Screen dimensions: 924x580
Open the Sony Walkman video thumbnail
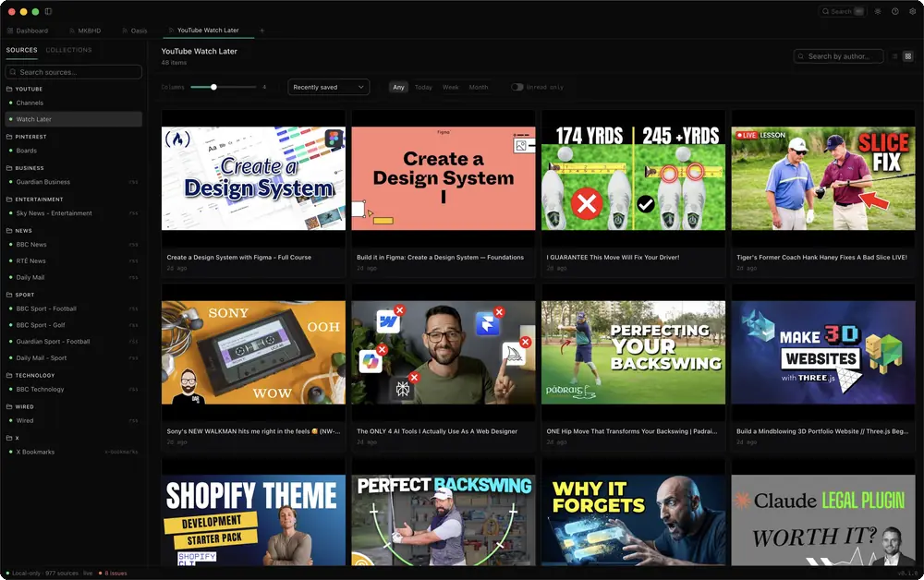pyautogui.click(x=253, y=353)
